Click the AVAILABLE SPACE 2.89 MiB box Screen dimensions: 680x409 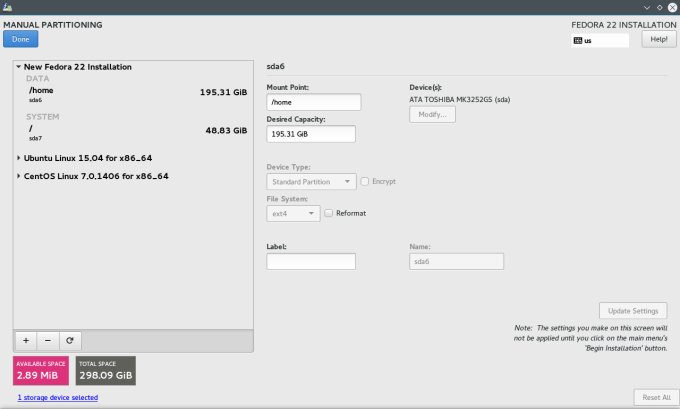click(41, 371)
